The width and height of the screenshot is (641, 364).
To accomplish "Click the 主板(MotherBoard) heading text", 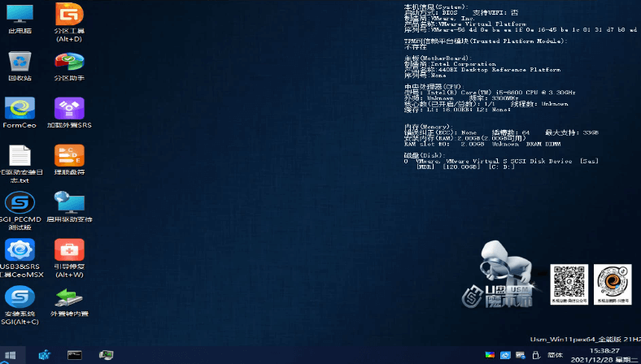I will 438,58.
